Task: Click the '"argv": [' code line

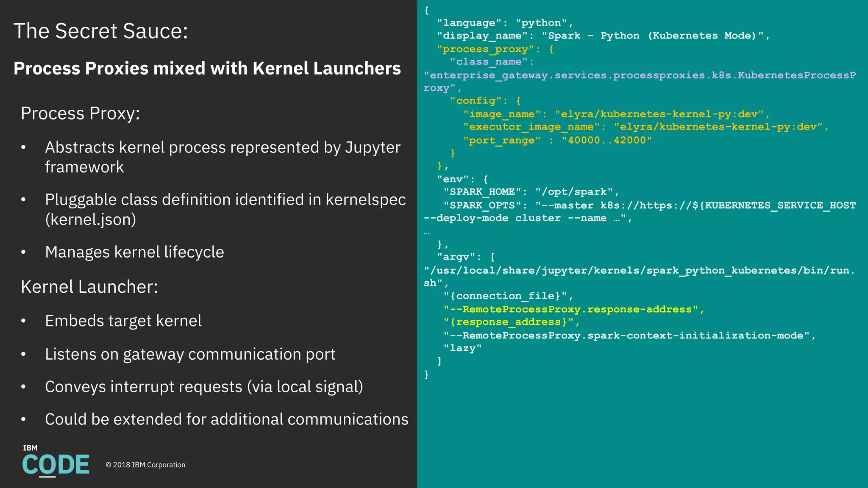Action: 466,257
